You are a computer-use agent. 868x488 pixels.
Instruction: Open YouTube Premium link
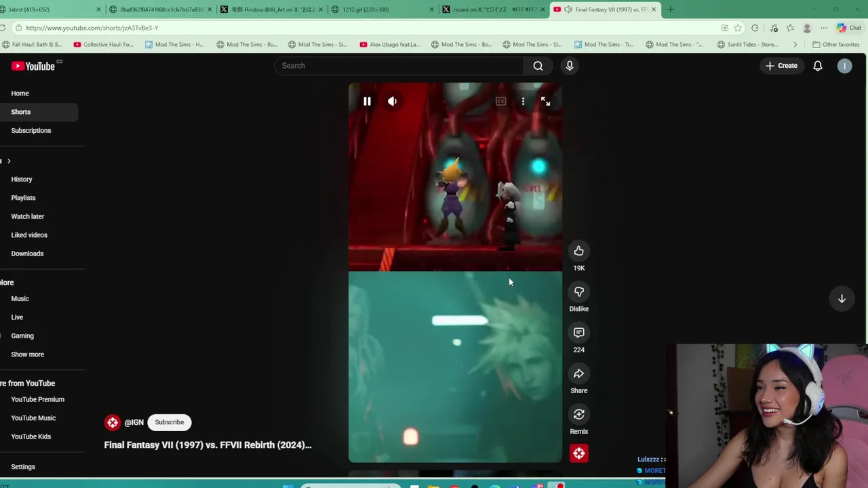pos(37,400)
